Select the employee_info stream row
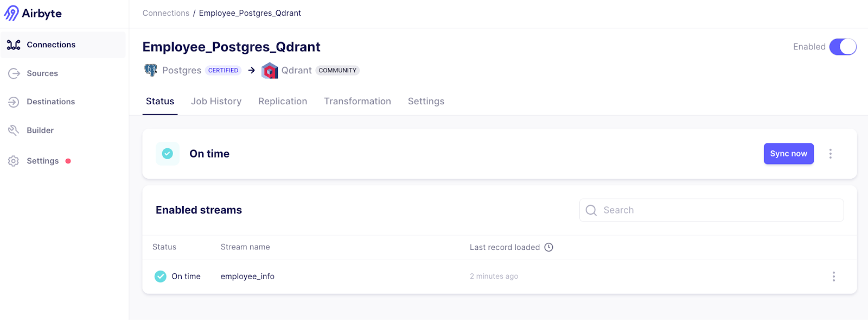 tap(247, 277)
